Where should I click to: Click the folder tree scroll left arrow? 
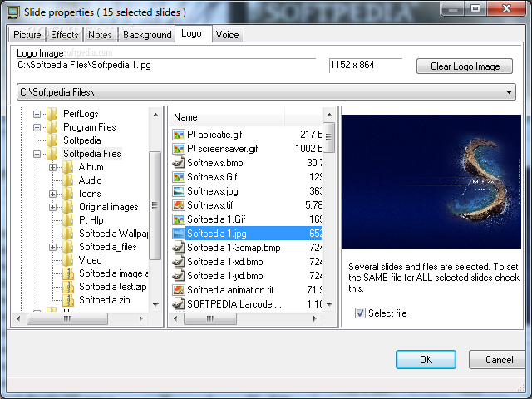[18, 318]
